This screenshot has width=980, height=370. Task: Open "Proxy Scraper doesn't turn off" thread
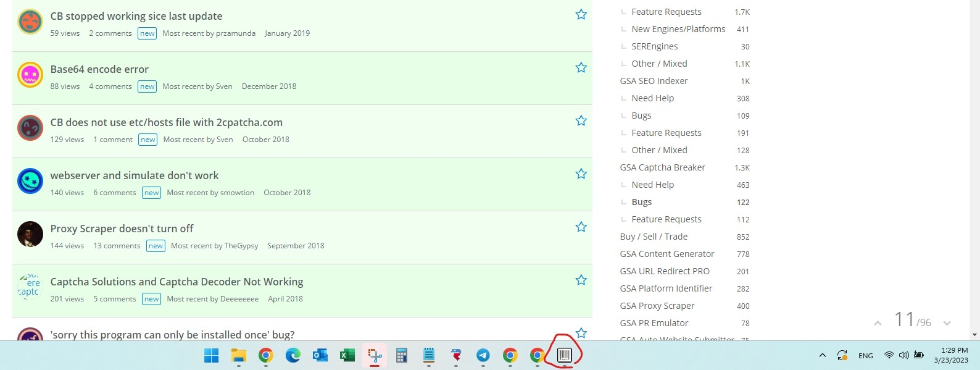pos(122,229)
